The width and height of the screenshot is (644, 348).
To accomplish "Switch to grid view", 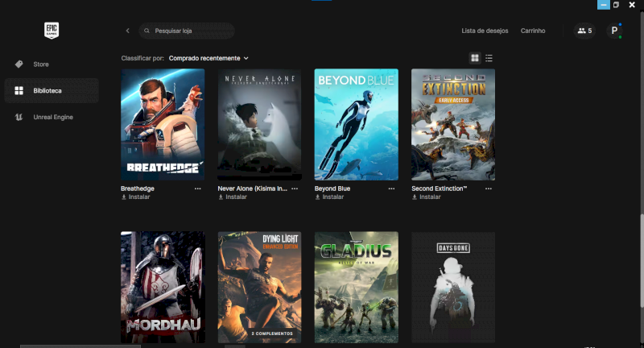I will [475, 58].
